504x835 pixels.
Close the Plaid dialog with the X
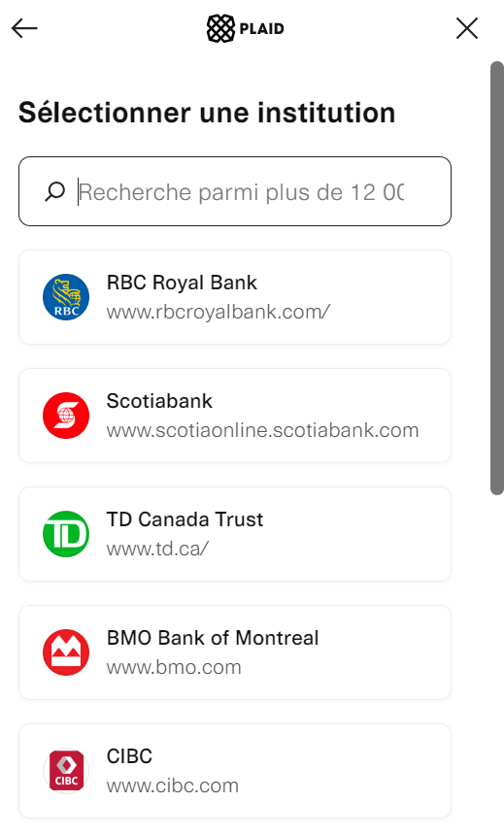(467, 28)
